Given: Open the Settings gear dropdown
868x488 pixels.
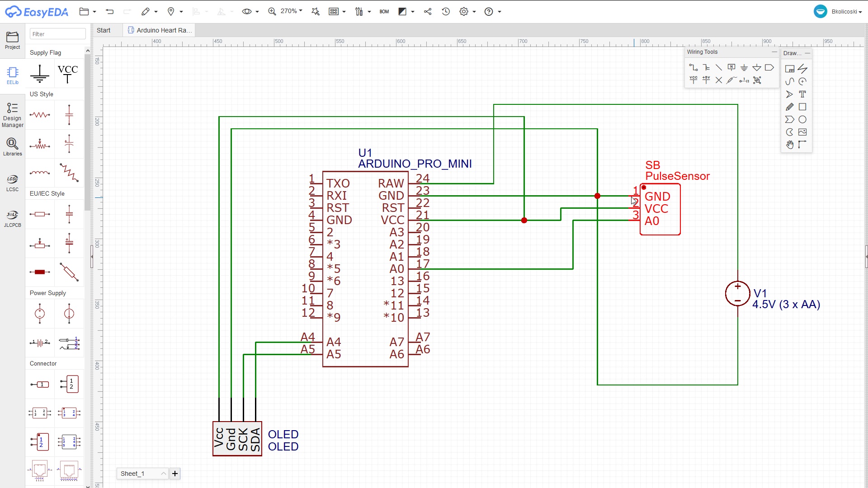Looking at the screenshot, I should point(467,11).
